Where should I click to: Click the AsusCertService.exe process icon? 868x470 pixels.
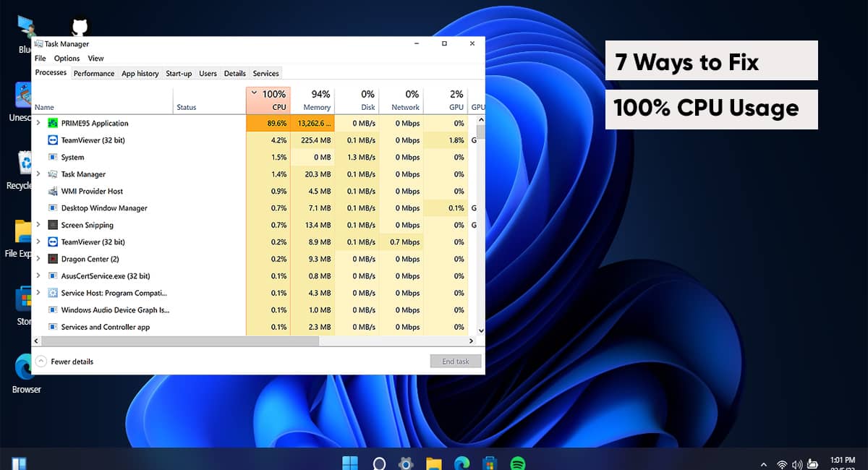coord(53,276)
